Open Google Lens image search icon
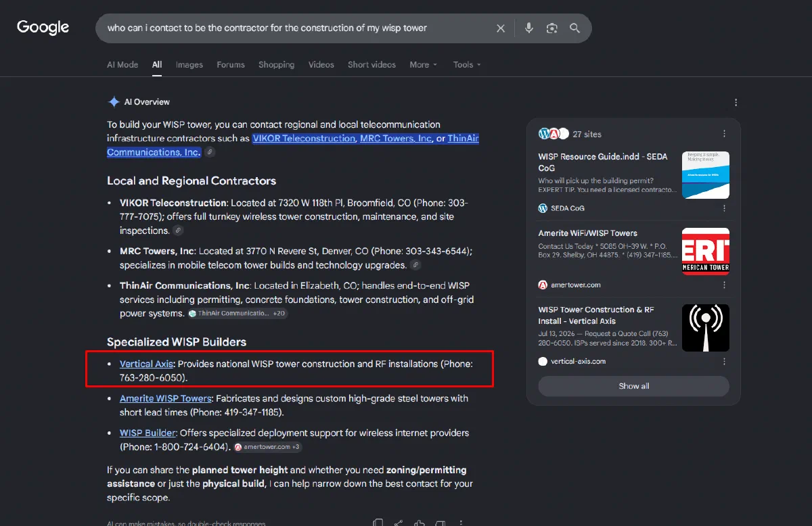Screen dimensions: 812x526 tap(552, 28)
